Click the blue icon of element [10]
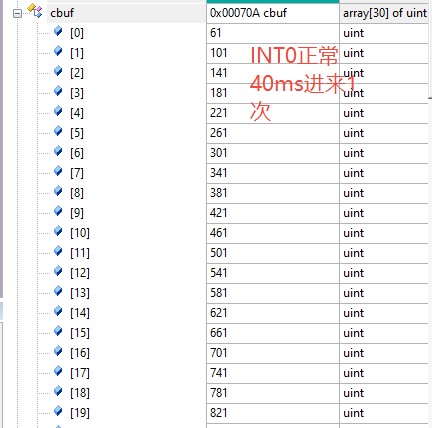Image resolution: width=432 pixels, height=428 pixels. tap(58, 231)
